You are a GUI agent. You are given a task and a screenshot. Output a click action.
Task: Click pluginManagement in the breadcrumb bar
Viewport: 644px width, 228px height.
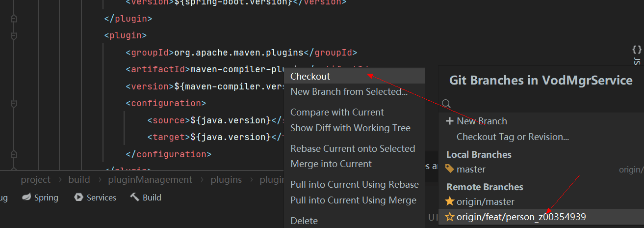click(x=150, y=179)
